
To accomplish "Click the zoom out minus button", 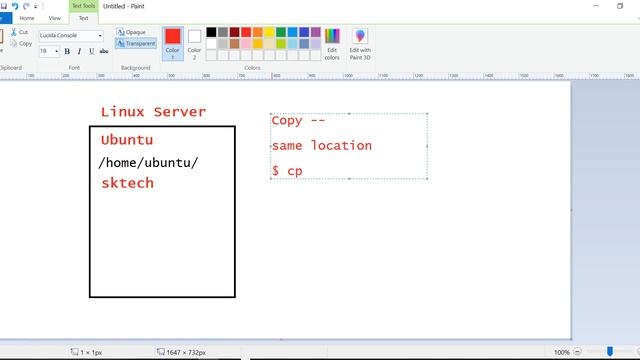I will click(577, 351).
